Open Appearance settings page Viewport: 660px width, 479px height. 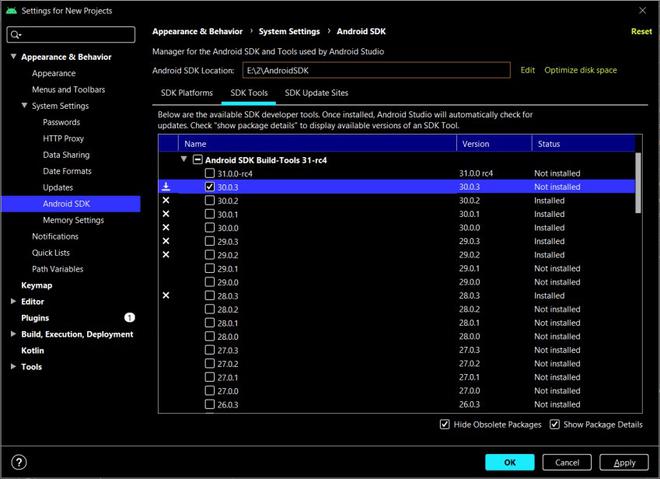coord(54,73)
